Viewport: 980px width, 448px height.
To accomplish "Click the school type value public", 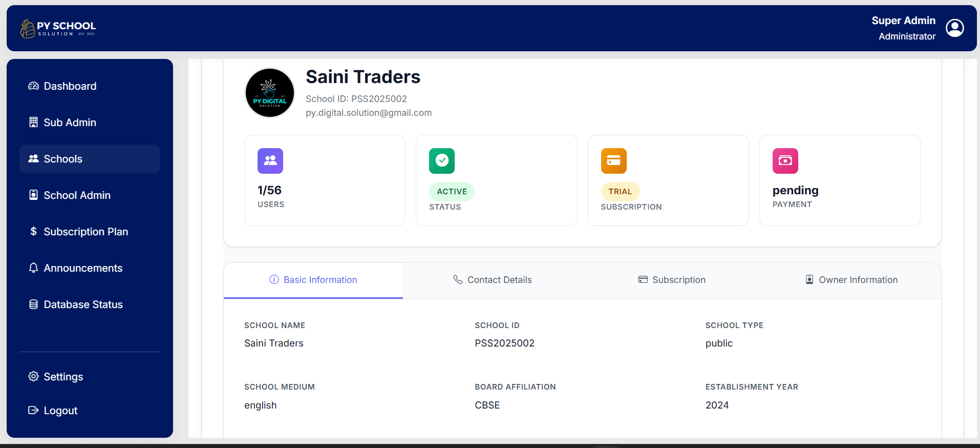I will click(719, 343).
